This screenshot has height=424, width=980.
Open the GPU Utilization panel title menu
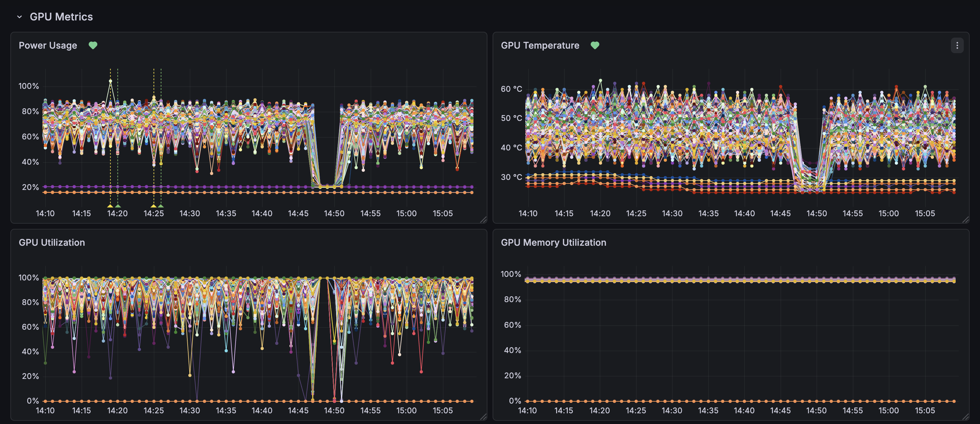coord(52,242)
